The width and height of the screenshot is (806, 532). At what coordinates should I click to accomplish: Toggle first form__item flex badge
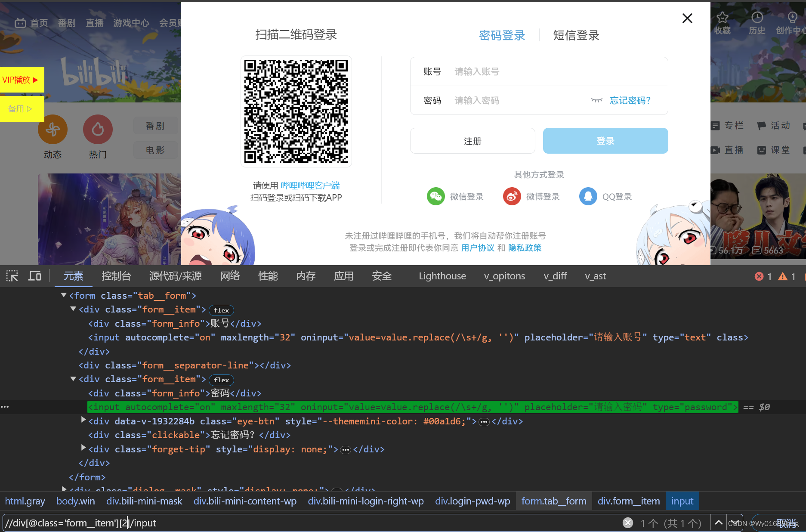pyautogui.click(x=221, y=310)
